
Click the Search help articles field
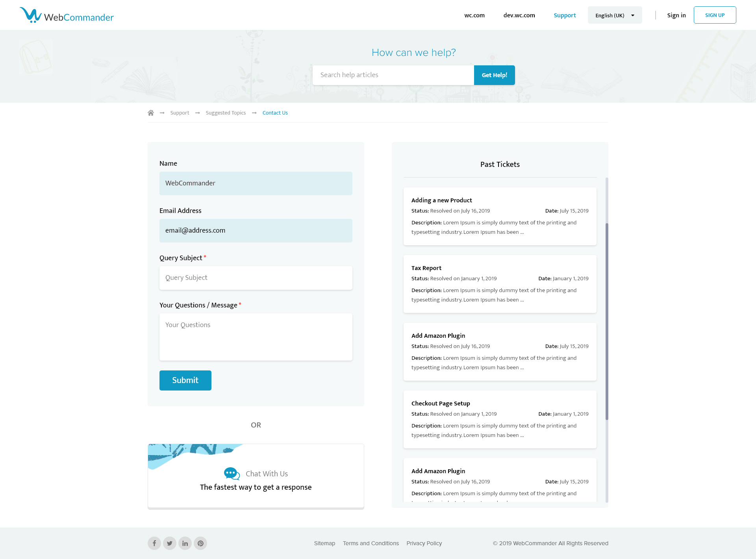393,75
